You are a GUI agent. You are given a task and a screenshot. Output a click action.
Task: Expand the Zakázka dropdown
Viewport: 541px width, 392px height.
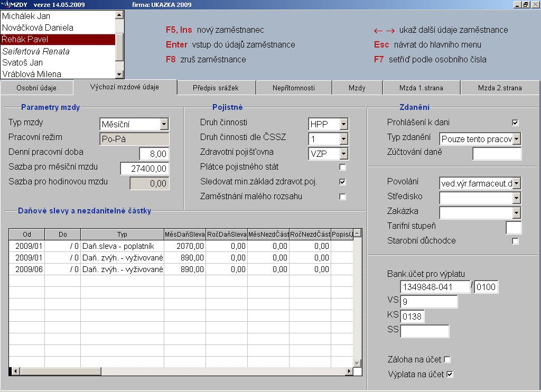tap(517, 213)
